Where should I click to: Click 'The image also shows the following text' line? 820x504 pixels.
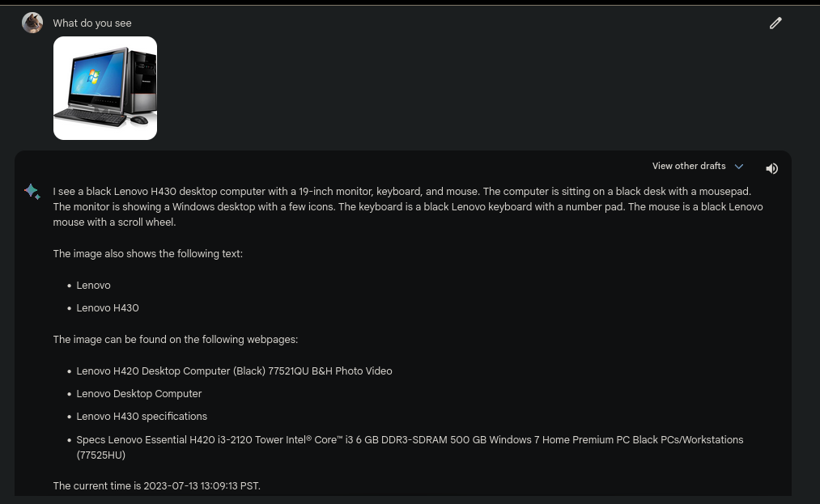148,254
